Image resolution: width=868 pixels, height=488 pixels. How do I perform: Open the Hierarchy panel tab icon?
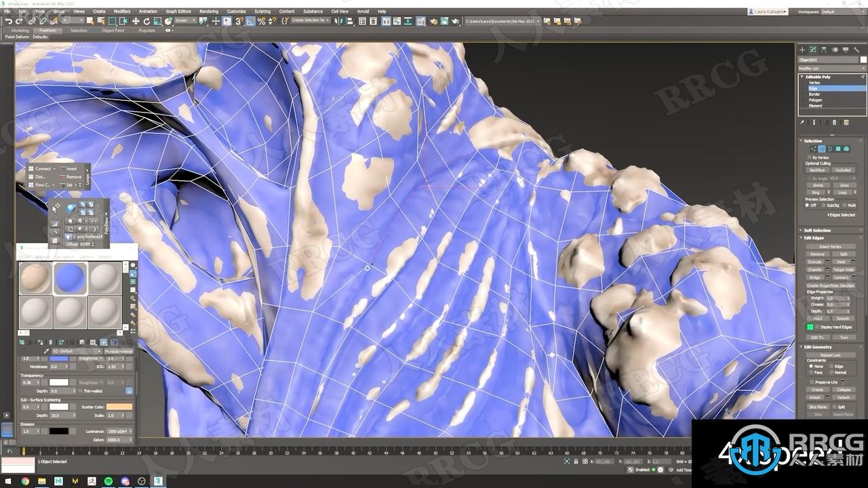824,49
